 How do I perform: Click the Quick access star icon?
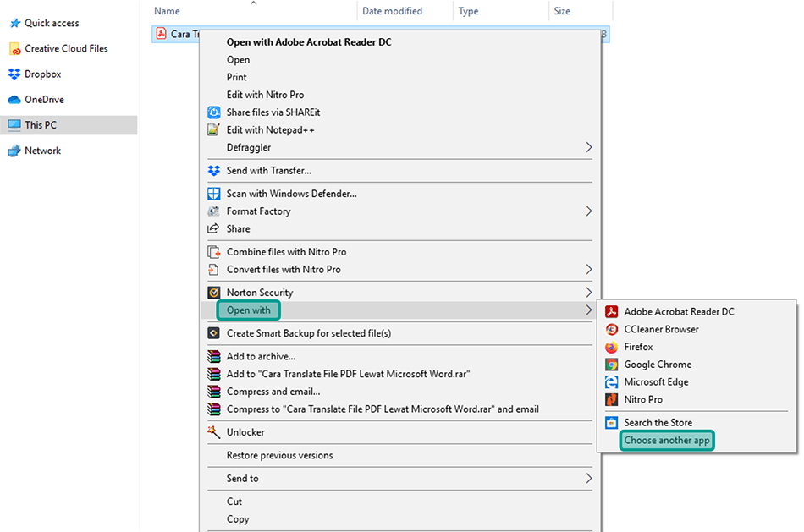(15, 23)
